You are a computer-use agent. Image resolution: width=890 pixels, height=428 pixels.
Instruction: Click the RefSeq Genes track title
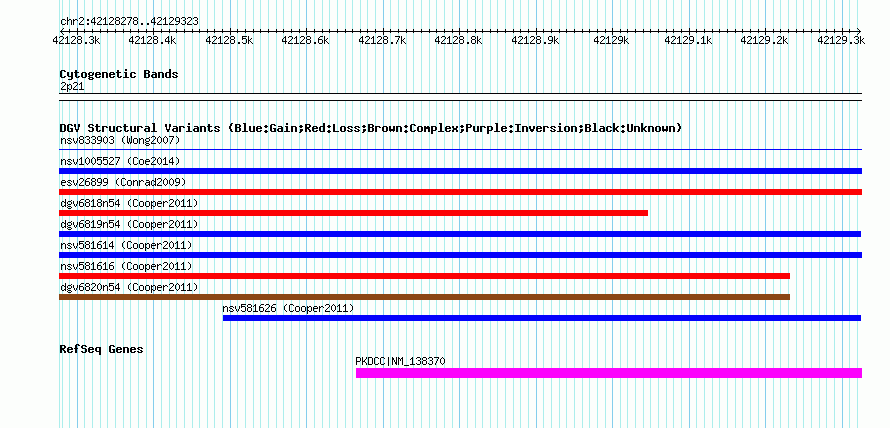pos(102,349)
